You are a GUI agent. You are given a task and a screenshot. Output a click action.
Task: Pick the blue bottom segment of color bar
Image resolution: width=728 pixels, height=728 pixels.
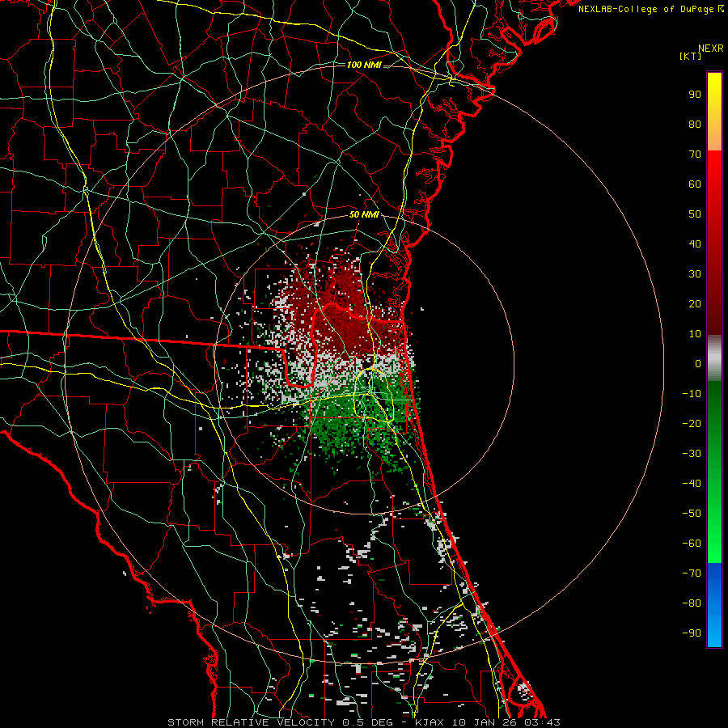point(714,605)
